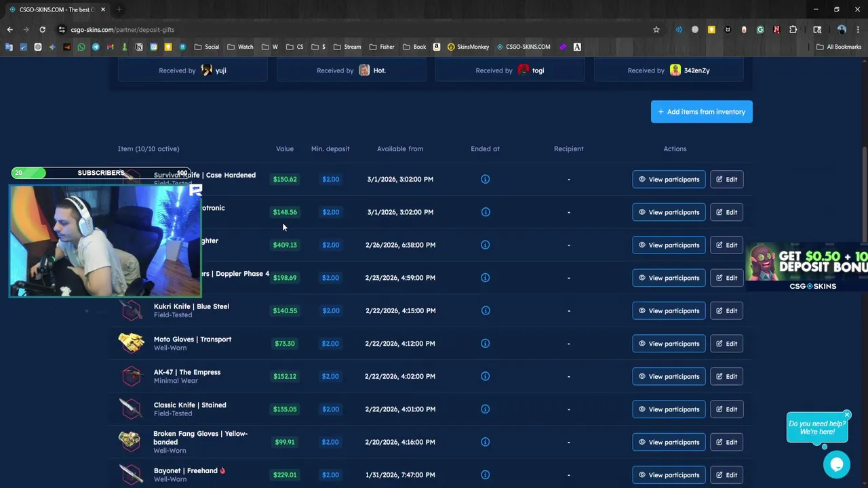
Task: Click the '$152.12' value of AK-47
Action: (x=285, y=376)
